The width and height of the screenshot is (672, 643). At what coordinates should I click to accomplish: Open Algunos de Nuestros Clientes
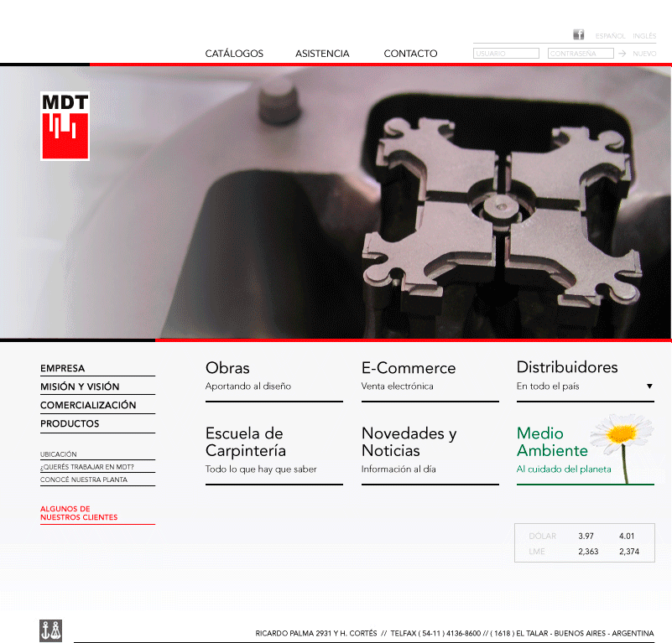[x=79, y=513]
